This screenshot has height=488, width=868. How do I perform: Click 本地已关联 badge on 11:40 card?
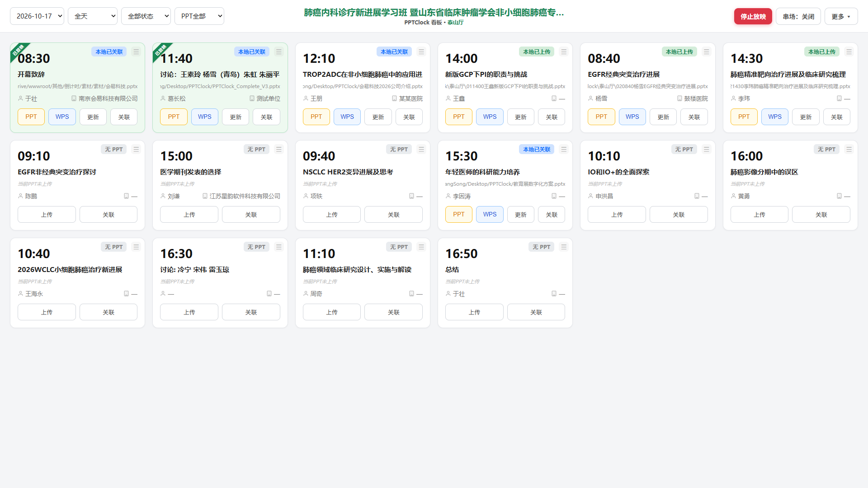[252, 52]
